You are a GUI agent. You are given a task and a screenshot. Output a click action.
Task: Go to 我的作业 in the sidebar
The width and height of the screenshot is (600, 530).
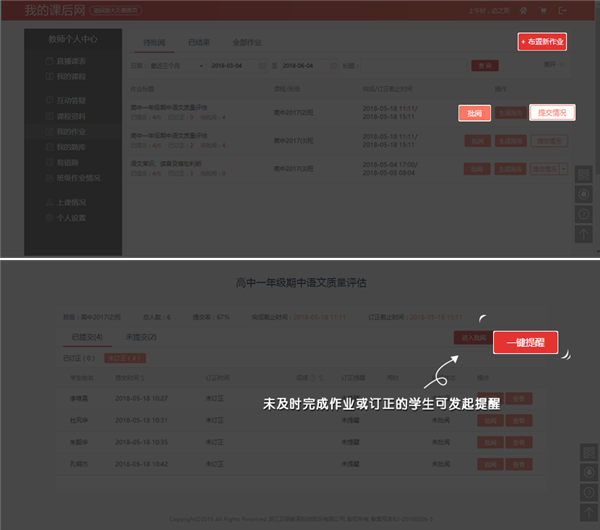click(x=70, y=131)
